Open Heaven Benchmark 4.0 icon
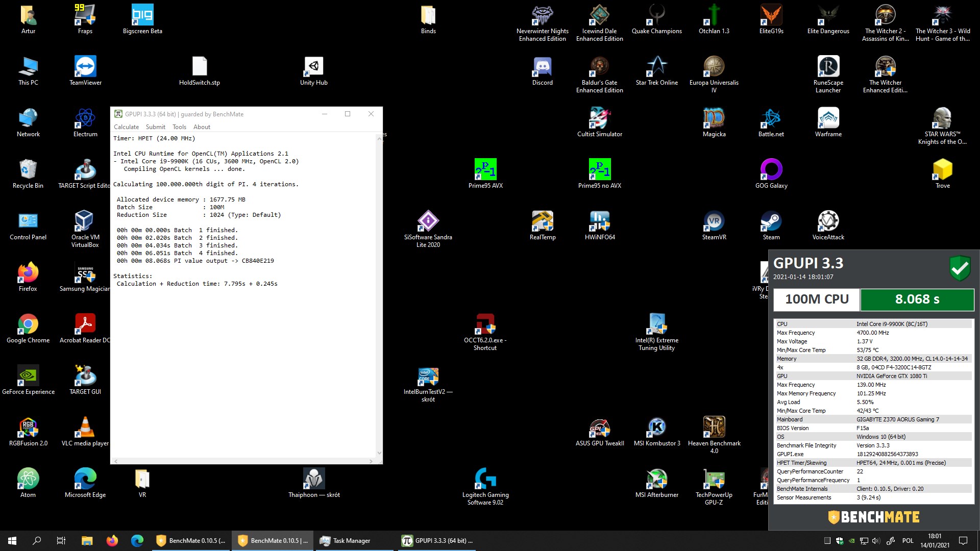Image resolution: width=980 pixels, height=551 pixels. coord(714,435)
